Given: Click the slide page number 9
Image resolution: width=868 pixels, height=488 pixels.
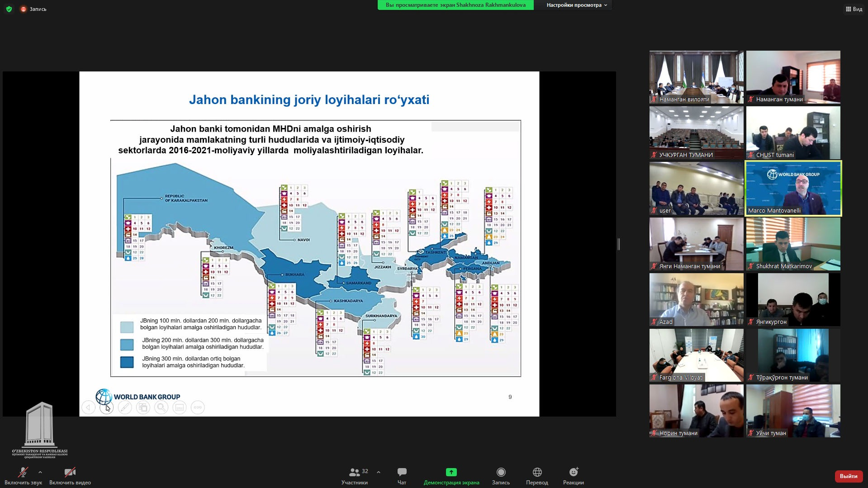Looking at the screenshot, I should tap(510, 397).
